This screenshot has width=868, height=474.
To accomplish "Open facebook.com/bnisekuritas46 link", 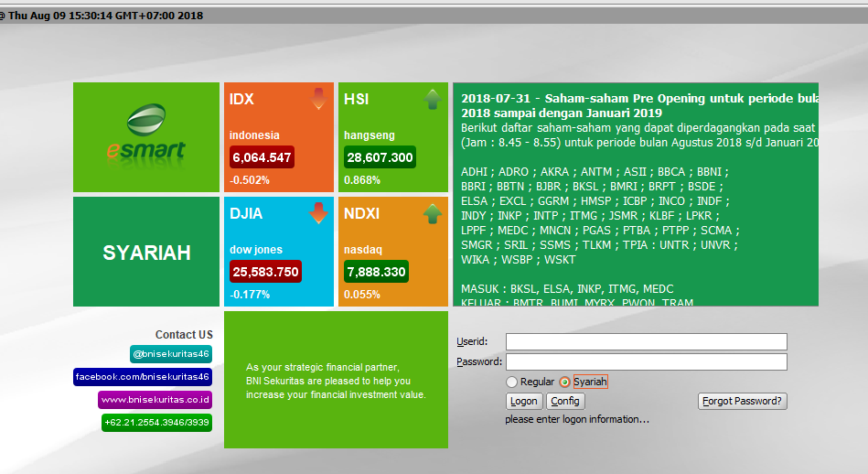I will pos(143,376).
